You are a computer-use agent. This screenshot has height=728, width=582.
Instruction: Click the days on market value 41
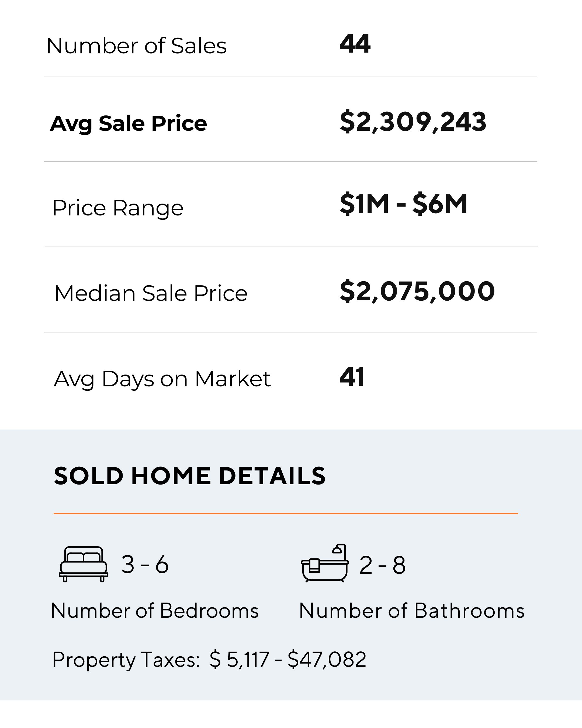(x=352, y=377)
